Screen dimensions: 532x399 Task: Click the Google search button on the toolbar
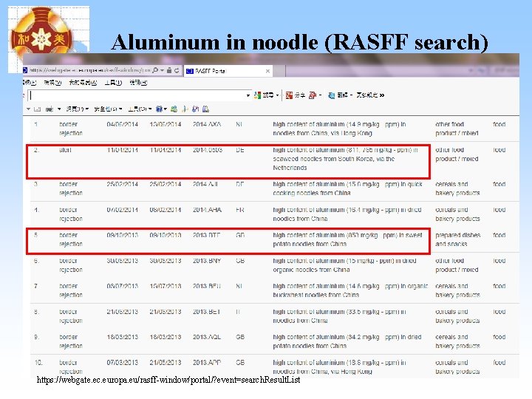pyautogui.click(x=264, y=95)
